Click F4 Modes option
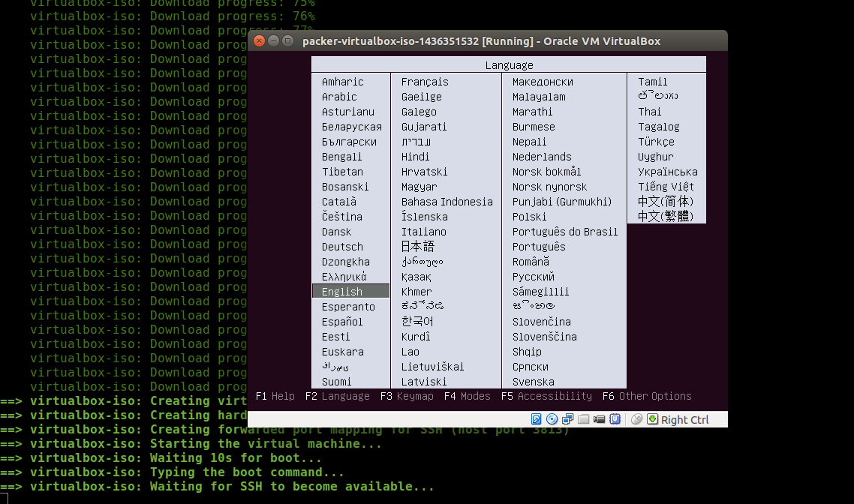Screen dimensions: 854x504 pos(467,396)
